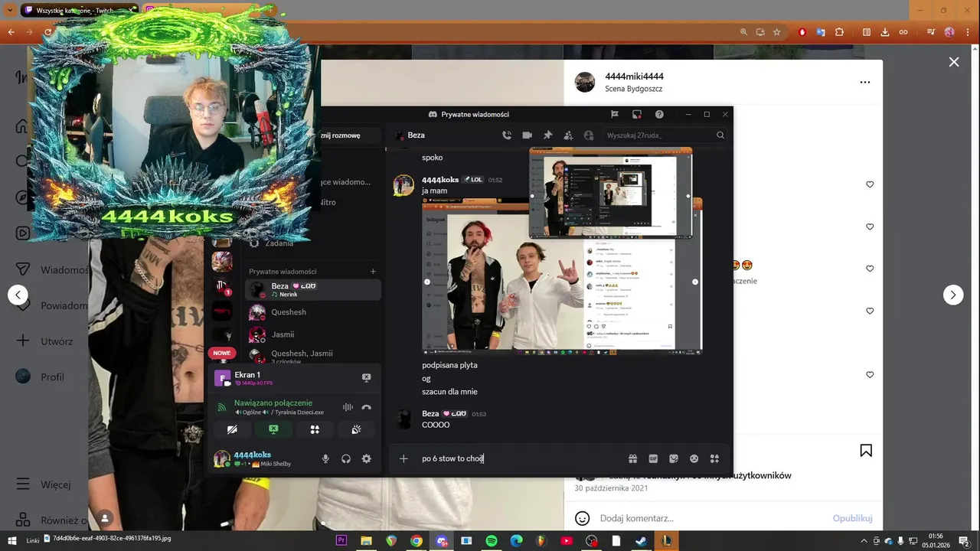Open the Queshesh, Jasmii group chat

click(312, 356)
